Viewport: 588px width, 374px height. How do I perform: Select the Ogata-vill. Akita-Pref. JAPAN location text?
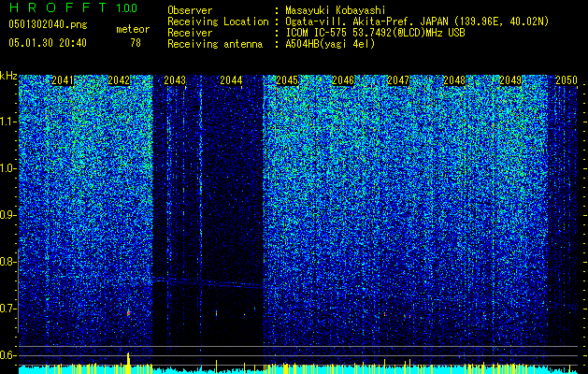tap(417, 22)
